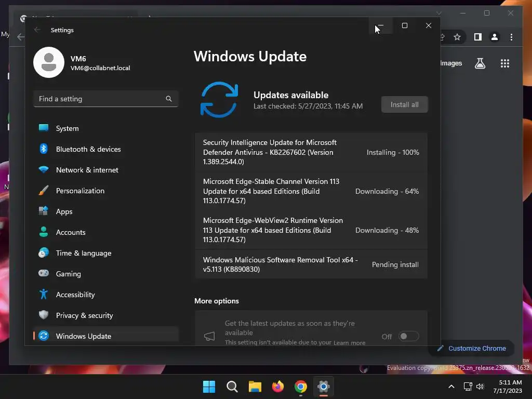Open Network & internet settings
Image resolution: width=532 pixels, height=399 pixels.
tap(105, 170)
